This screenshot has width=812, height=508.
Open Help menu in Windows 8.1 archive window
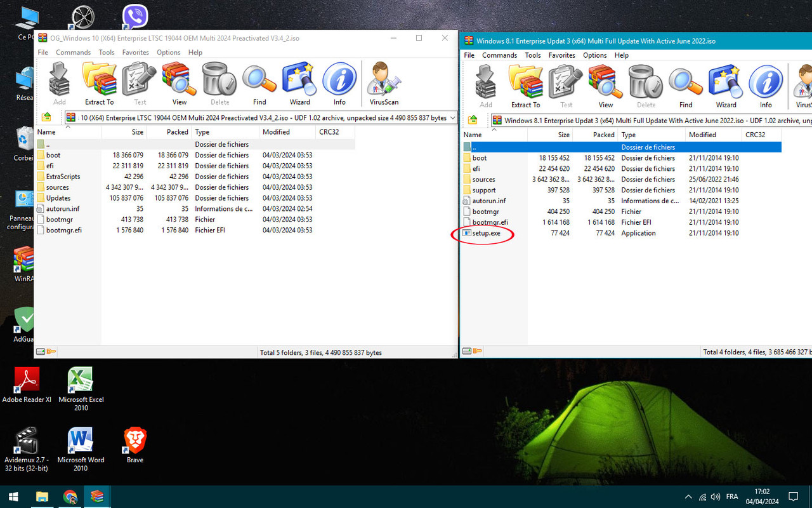[621, 55]
